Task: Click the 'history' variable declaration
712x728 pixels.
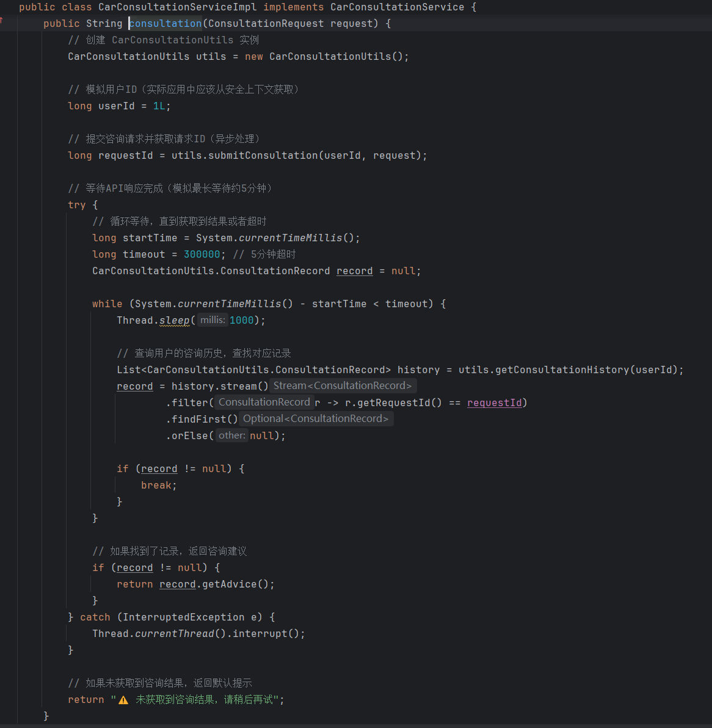Action: point(418,369)
